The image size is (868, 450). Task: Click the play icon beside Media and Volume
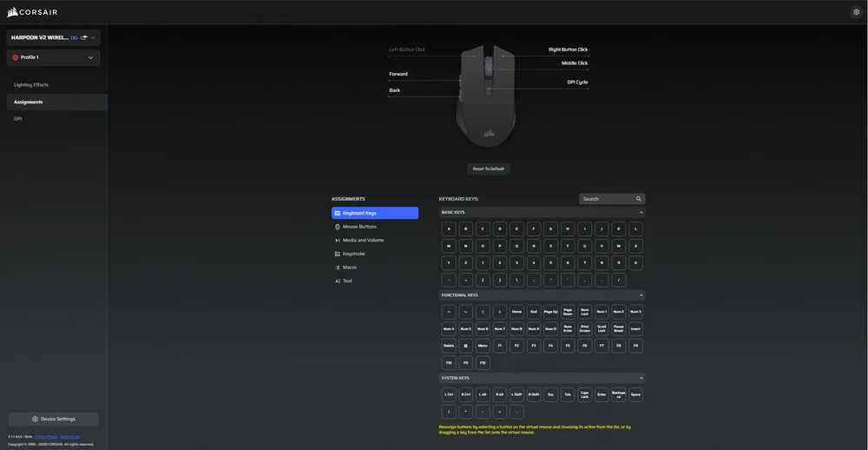(337, 240)
